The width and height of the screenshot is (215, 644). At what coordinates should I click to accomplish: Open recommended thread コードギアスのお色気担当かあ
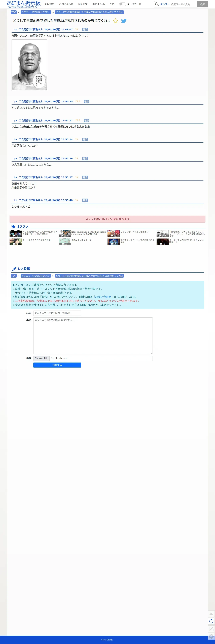[34, 242]
